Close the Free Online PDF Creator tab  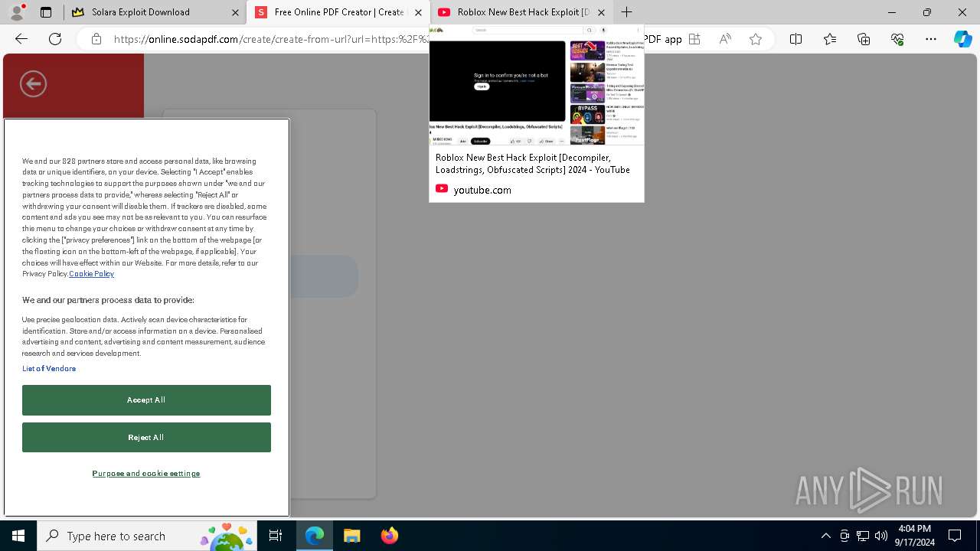(418, 12)
